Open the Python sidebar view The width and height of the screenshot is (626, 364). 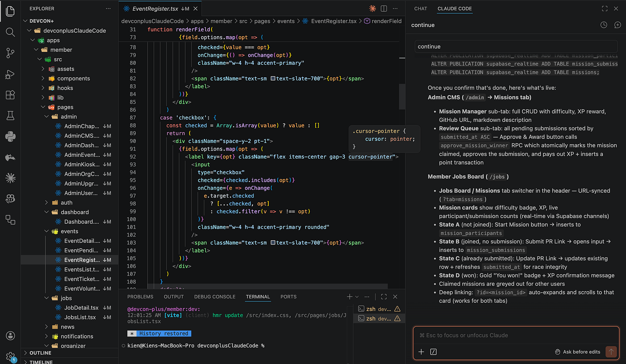10,136
